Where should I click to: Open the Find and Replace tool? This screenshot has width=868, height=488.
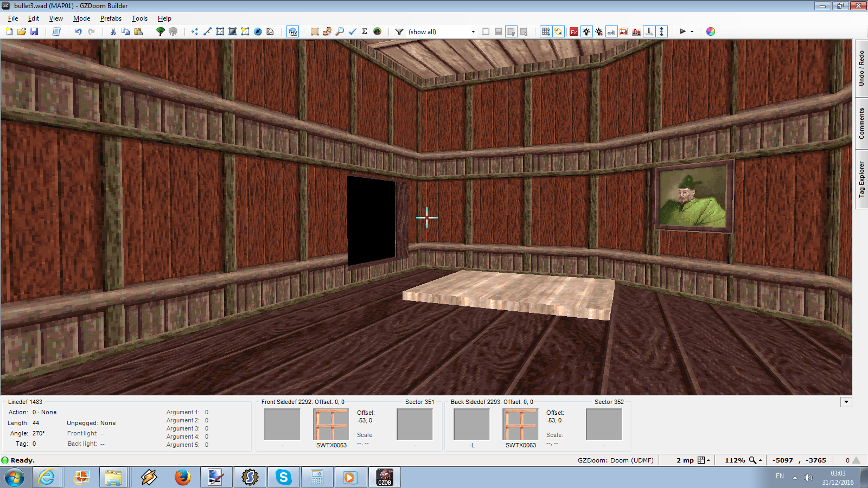340,31
